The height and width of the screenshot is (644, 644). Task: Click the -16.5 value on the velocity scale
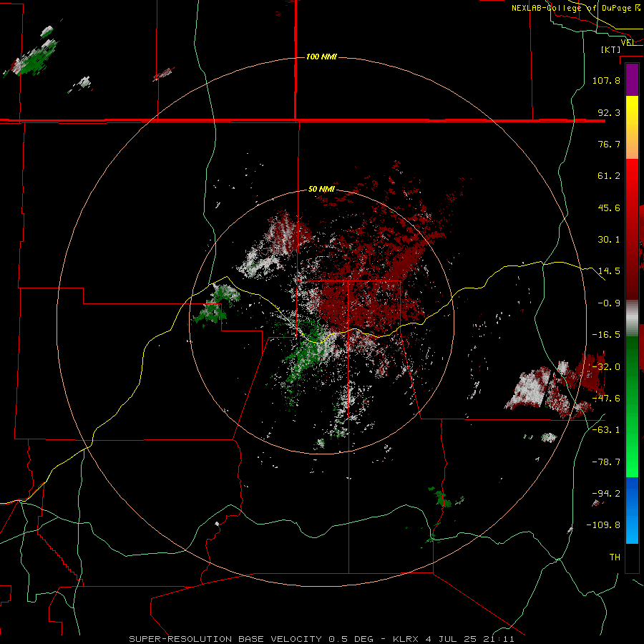tap(606, 335)
